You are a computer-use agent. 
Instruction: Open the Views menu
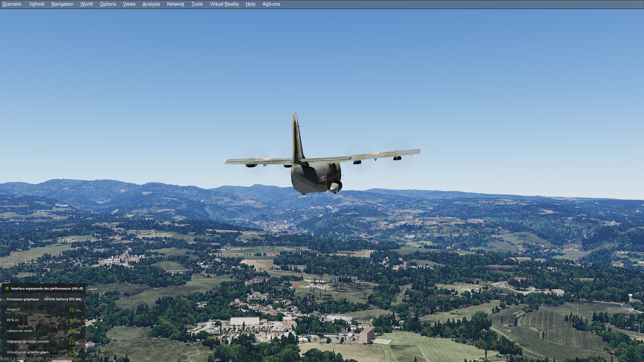tap(129, 4)
